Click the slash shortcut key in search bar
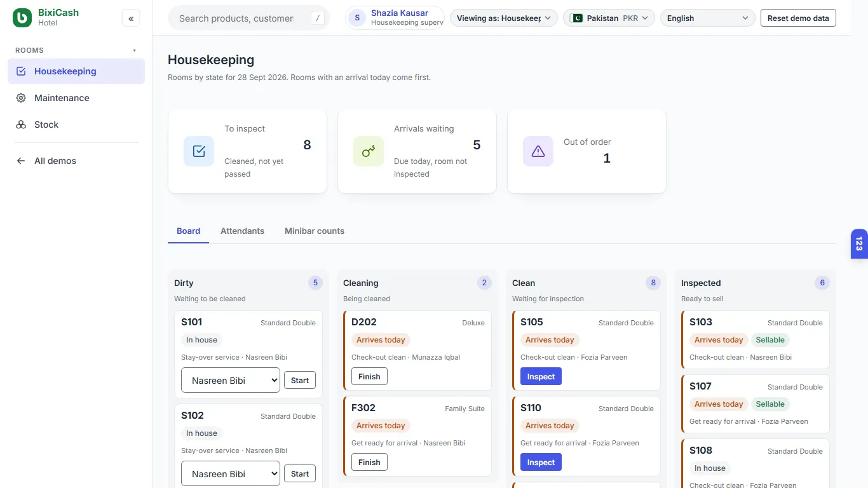This screenshot has height=488, width=868. [x=318, y=18]
